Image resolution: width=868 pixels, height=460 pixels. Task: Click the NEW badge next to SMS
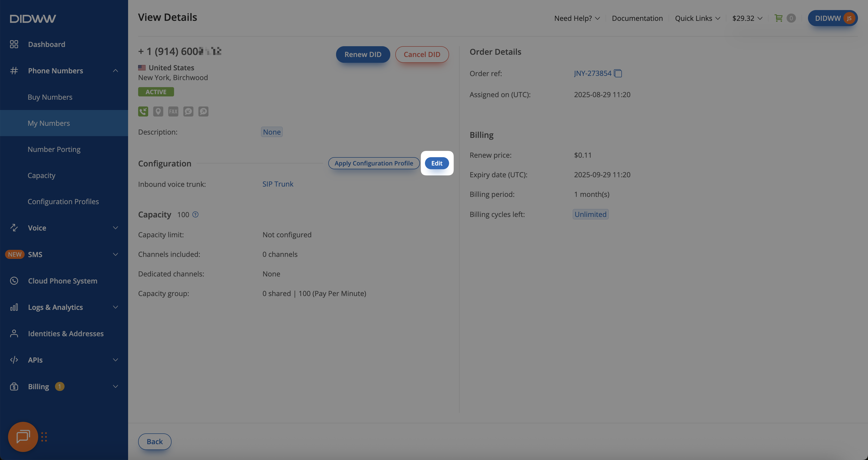(15, 254)
